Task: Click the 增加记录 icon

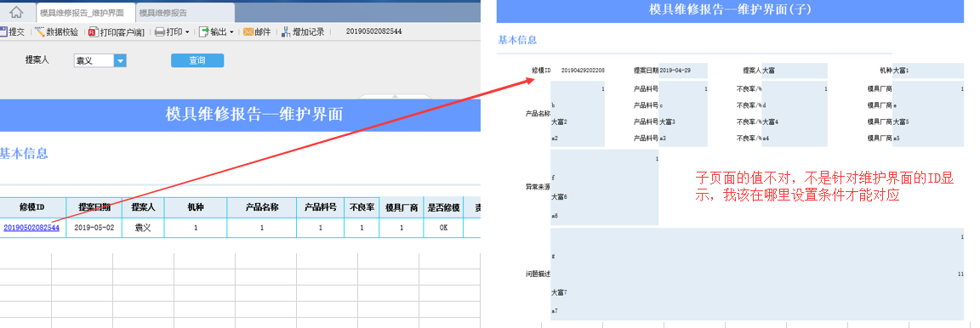Action: pos(286,31)
